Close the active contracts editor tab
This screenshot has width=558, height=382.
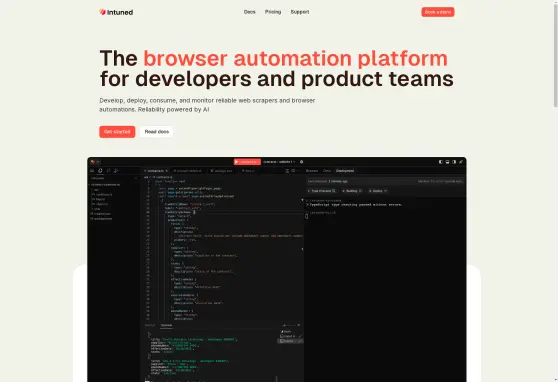167,171
